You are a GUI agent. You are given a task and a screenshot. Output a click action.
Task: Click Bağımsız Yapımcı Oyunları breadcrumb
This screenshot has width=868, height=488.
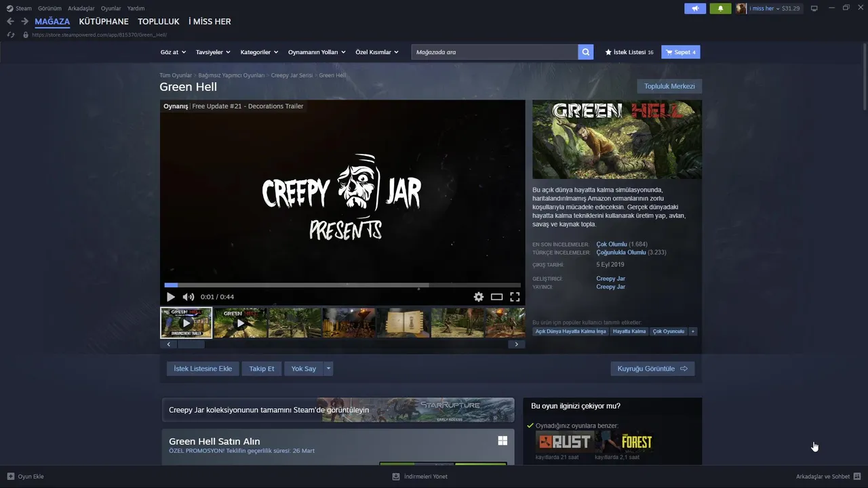[x=231, y=75]
